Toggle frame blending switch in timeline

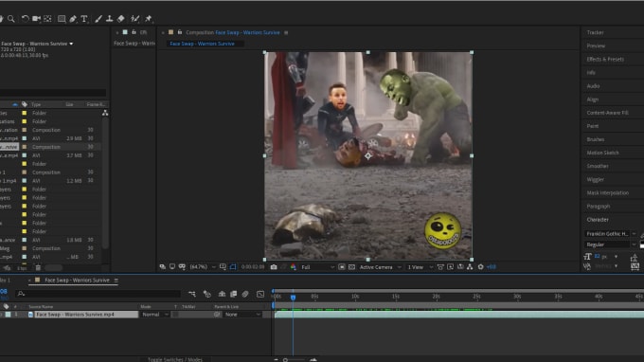pos(233,294)
